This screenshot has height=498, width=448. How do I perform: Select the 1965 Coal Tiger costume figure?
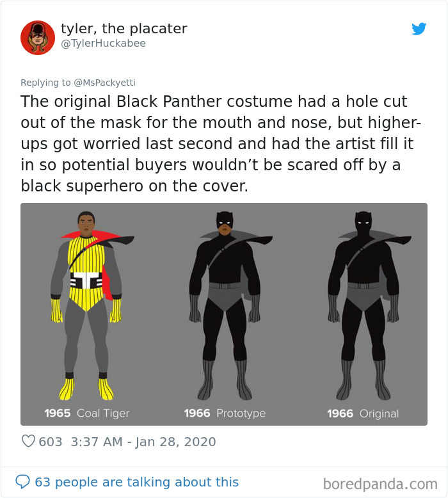point(86,305)
